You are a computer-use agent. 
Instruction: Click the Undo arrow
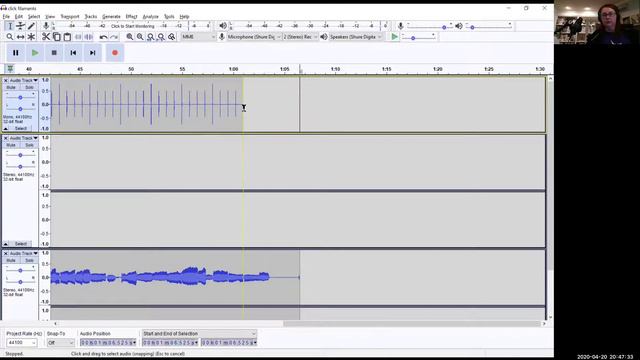(x=103, y=37)
